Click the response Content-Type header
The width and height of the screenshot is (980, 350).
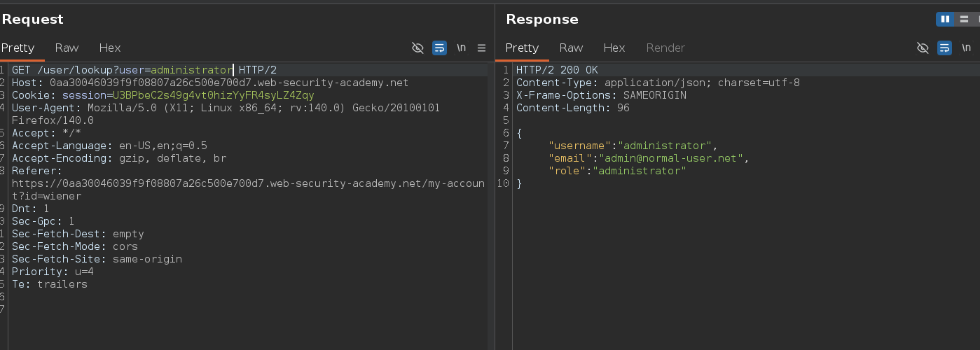(658, 83)
